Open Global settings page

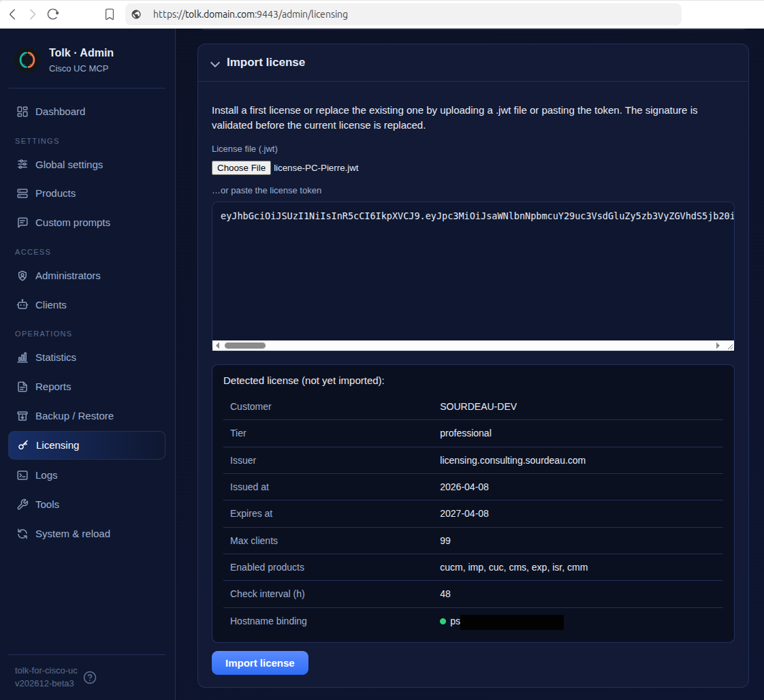(x=86, y=165)
